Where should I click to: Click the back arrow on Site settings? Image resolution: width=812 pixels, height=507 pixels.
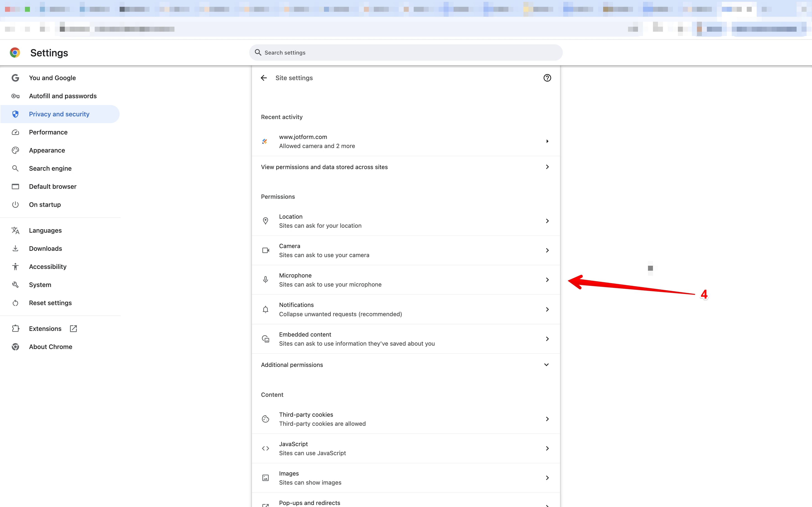pos(264,78)
